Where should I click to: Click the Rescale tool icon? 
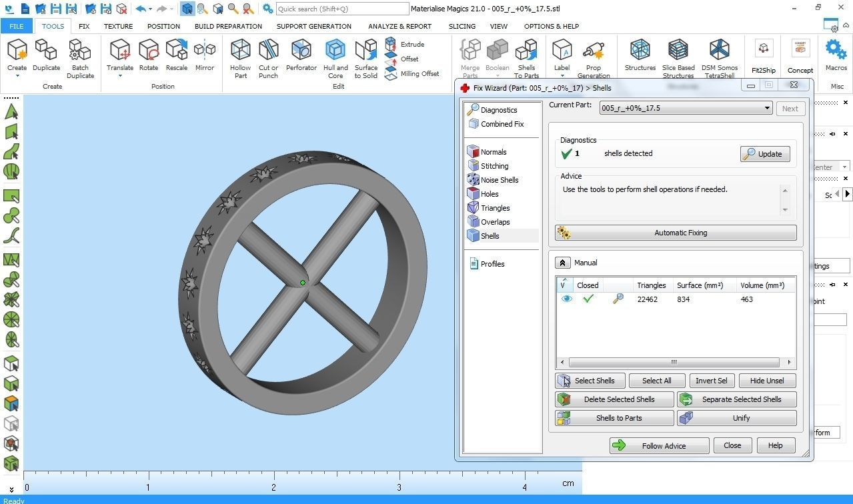tap(177, 51)
